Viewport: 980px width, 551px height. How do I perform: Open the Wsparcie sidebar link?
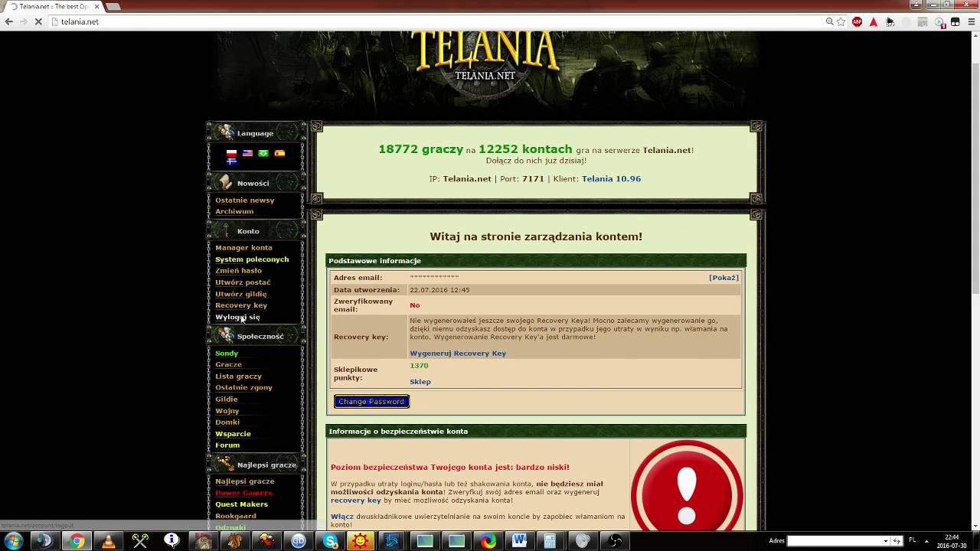(233, 434)
